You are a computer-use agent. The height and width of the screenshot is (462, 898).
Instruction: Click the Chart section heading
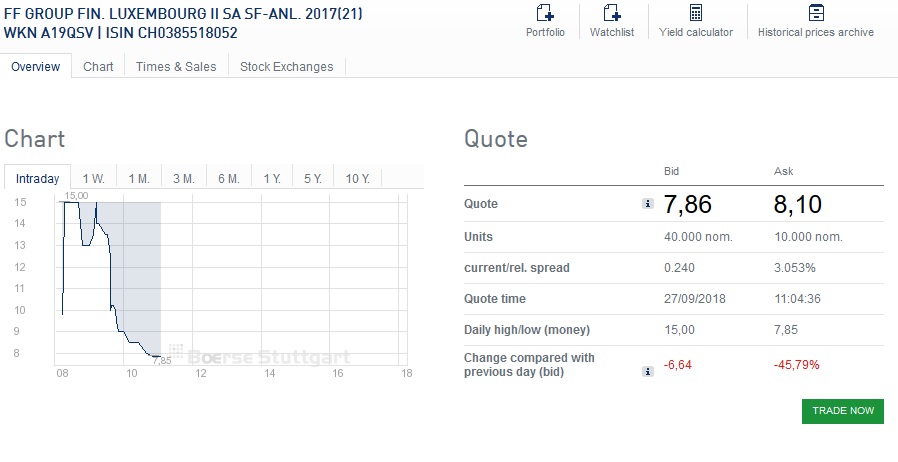pyautogui.click(x=34, y=139)
